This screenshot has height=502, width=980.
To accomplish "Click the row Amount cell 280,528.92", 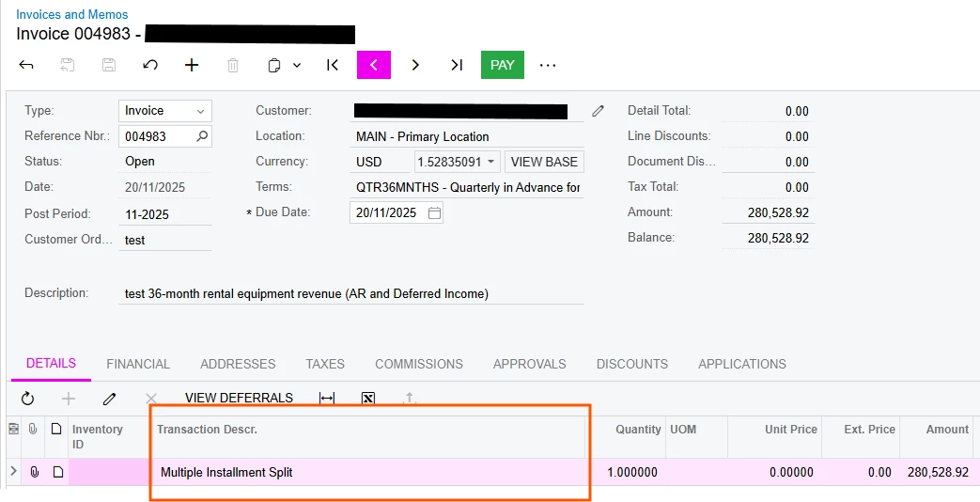I will [938, 473].
